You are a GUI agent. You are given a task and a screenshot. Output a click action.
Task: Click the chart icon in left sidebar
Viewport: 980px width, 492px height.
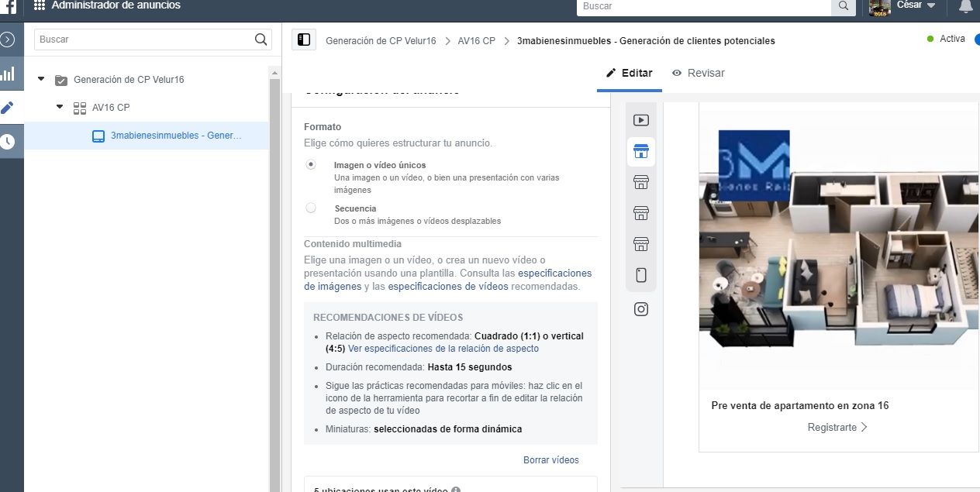pos(8,74)
